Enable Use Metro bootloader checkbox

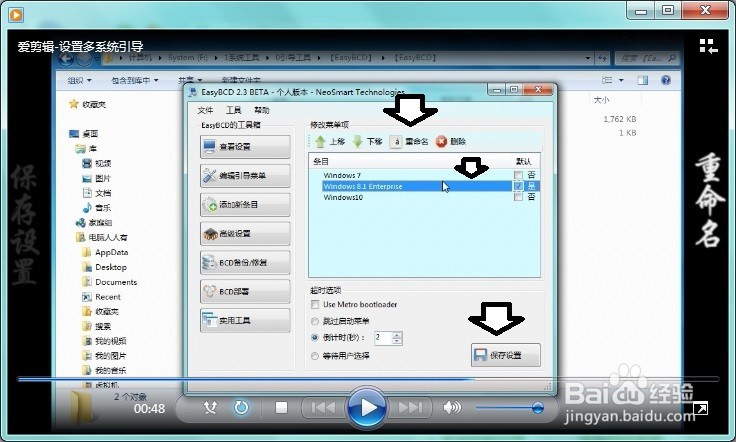coord(315,305)
